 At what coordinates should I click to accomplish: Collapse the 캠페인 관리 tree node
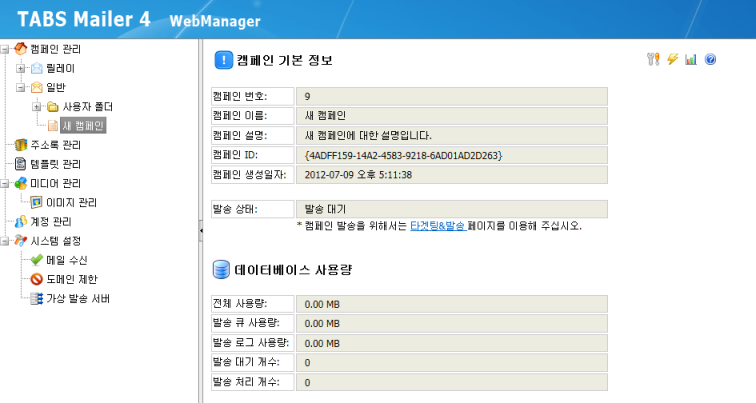7,49
